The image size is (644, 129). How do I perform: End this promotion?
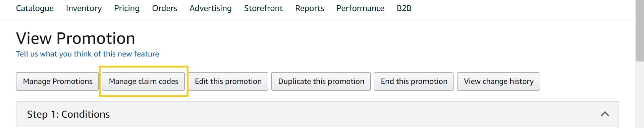(414, 81)
